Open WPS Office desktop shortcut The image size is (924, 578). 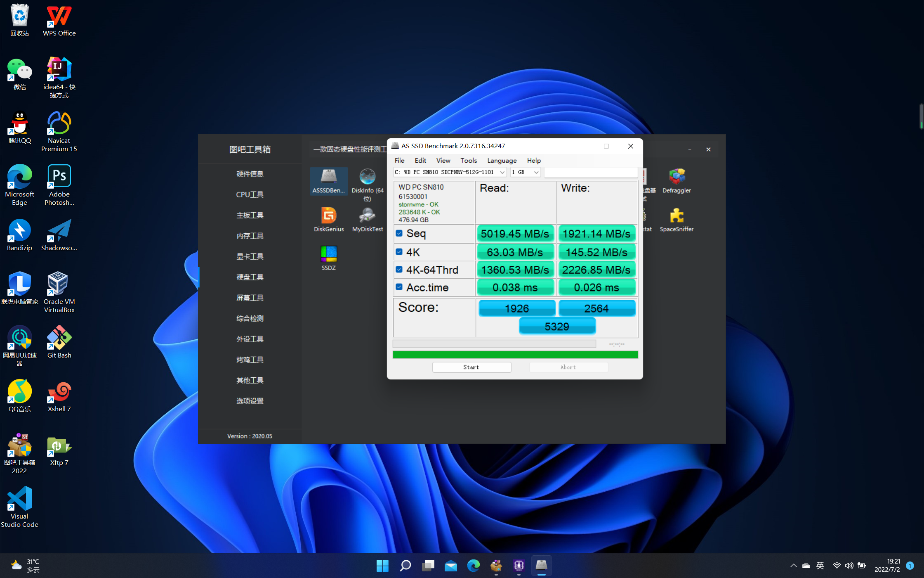[59, 20]
